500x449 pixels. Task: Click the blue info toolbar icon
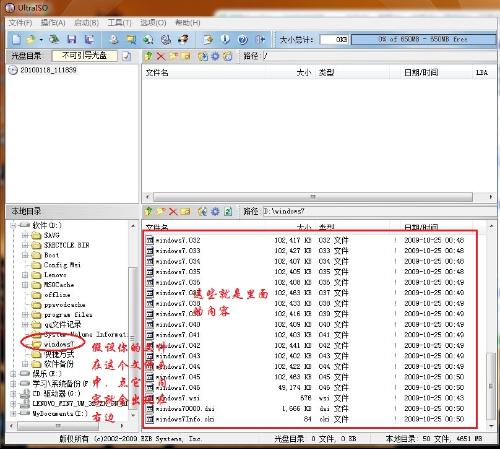[x=225, y=40]
